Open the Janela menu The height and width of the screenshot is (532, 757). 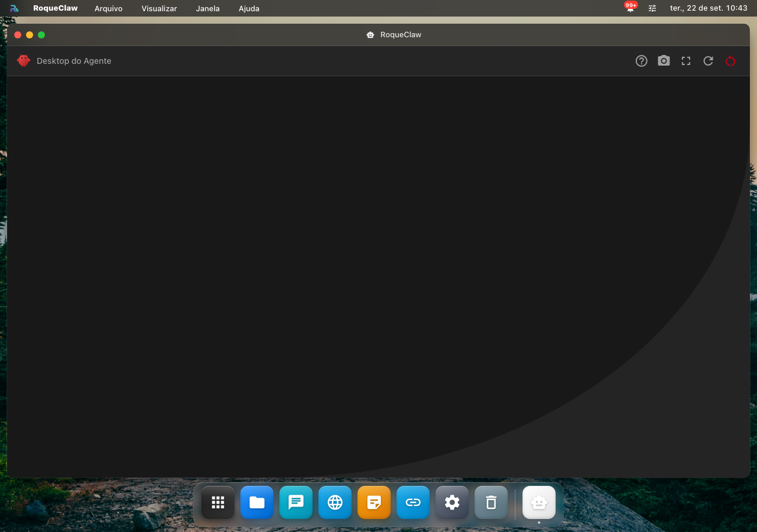[208, 8]
